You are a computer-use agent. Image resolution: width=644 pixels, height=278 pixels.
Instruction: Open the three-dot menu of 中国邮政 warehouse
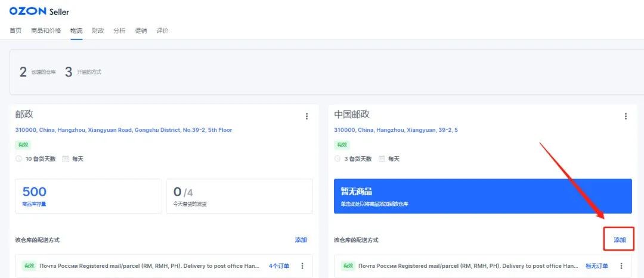coord(626,116)
